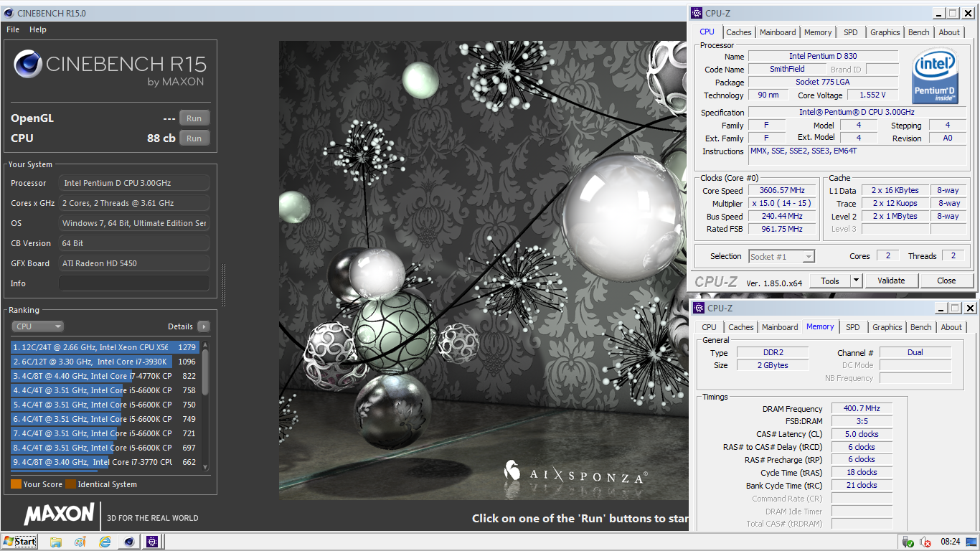Image resolution: width=980 pixels, height=551 pixels.
Task: Click the Code Name value SmithField
Action: pyautogui.click(x=787, y=70)
